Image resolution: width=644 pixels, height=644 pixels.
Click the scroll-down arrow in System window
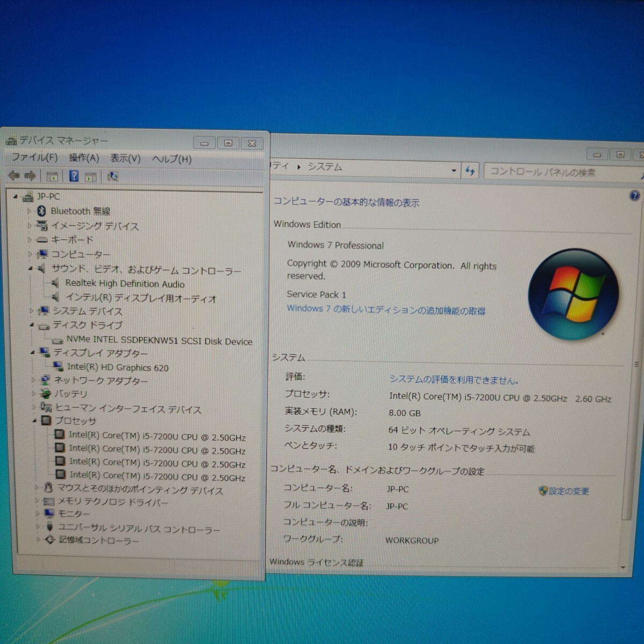click(623, 567)
